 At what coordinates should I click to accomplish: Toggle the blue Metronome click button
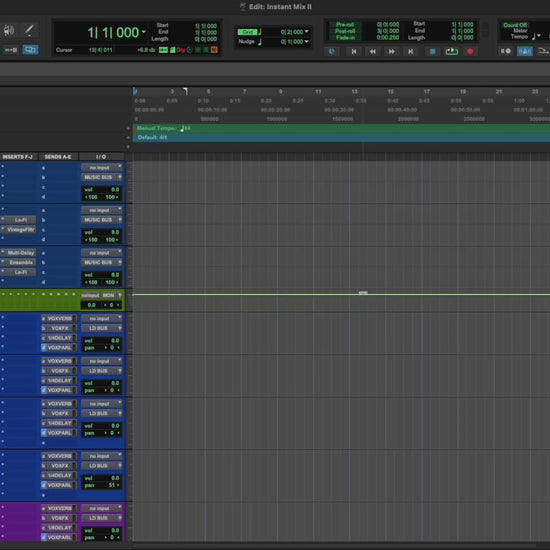(524, 51)
